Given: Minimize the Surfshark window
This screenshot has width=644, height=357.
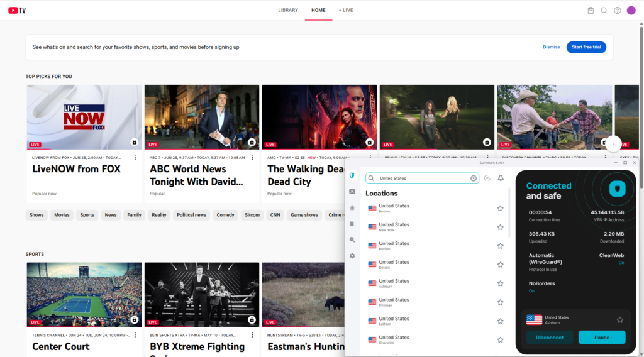Looking at the screenshot, I should pos(616,163).
